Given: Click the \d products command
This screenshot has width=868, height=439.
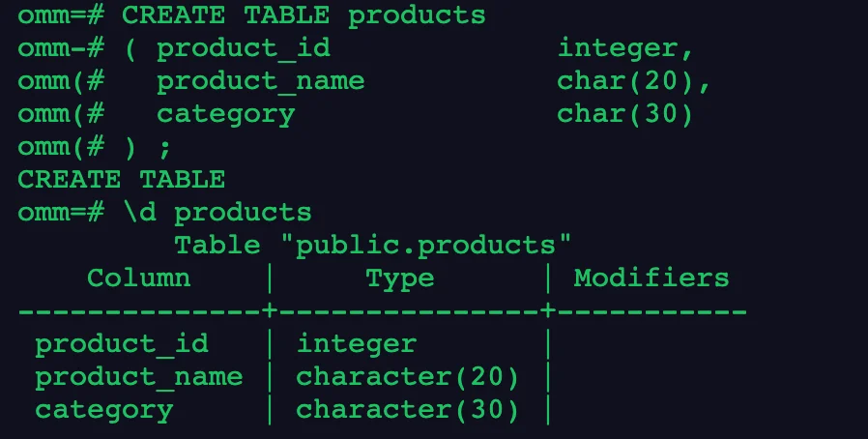Looking at the screenshot, I should [x=217, y=213].
